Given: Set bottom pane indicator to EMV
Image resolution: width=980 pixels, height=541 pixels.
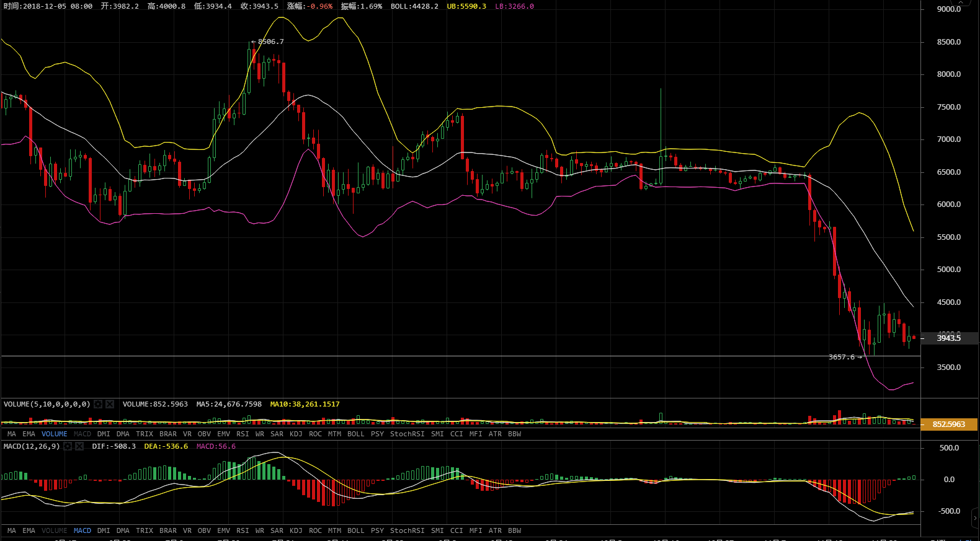Looking at the screenshot, I should [x=224, y=530].
